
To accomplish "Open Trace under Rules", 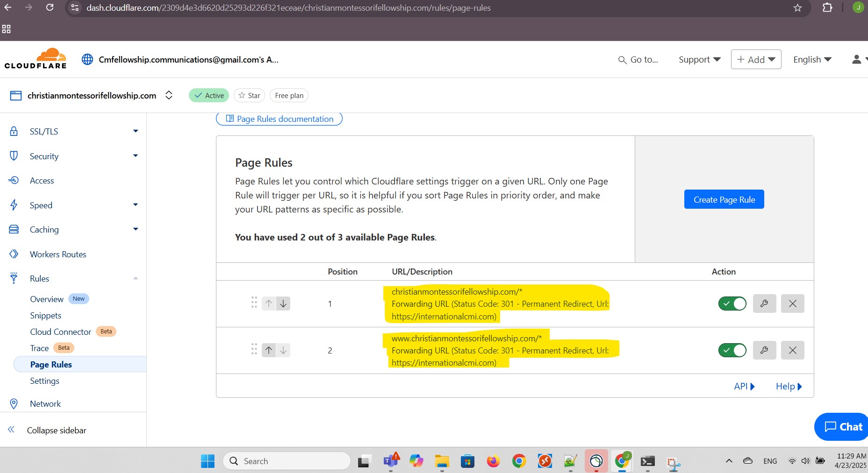I will pos(39,348).
